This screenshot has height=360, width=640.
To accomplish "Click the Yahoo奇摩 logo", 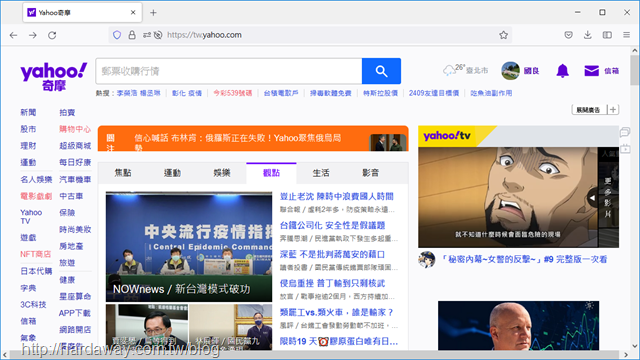I will point(53,76).
